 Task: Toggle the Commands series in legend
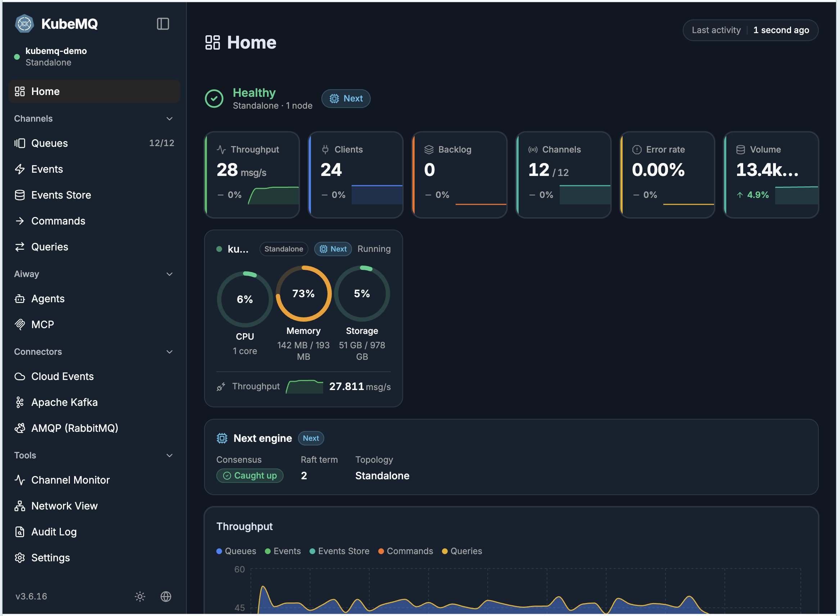click(x=406, y=551)
